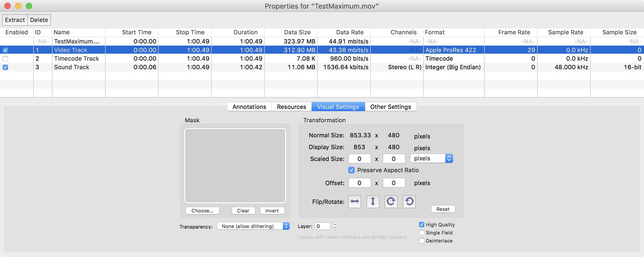The height and width of the screenshot is (257, 644).
Task: Uncheck Preserve Aspect Ratio
Action: point(351,170)
